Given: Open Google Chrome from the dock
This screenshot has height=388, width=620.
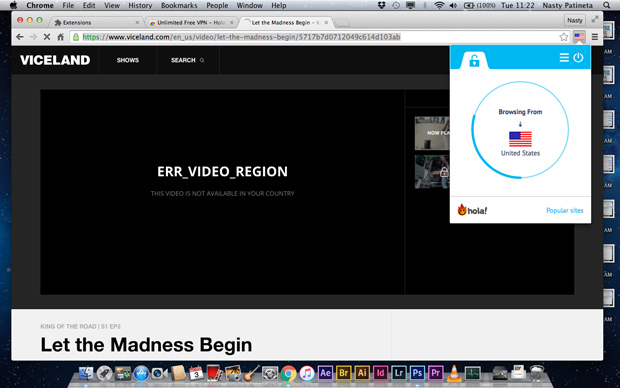Looking at the screenshot, I should (288, 373).
